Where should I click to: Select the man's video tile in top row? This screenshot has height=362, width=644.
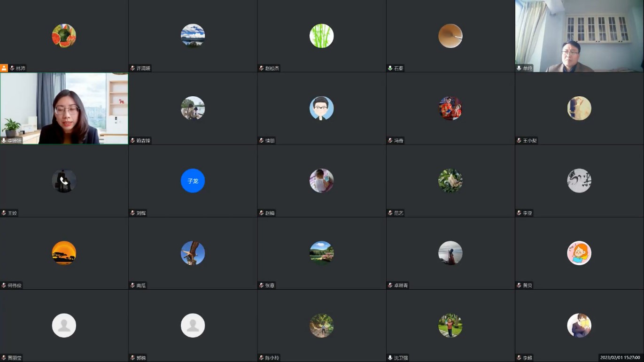[579, 36]
